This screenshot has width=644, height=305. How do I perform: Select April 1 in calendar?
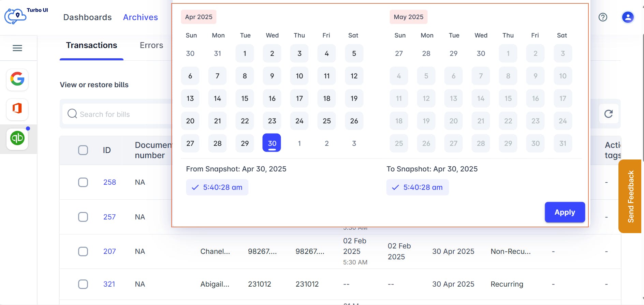coord(245,54)
